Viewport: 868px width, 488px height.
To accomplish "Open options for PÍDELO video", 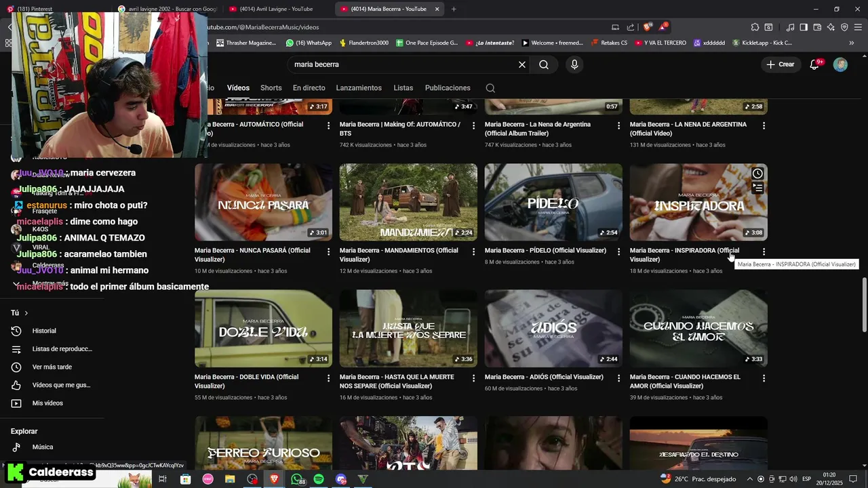I will click(x=618, y=251).
